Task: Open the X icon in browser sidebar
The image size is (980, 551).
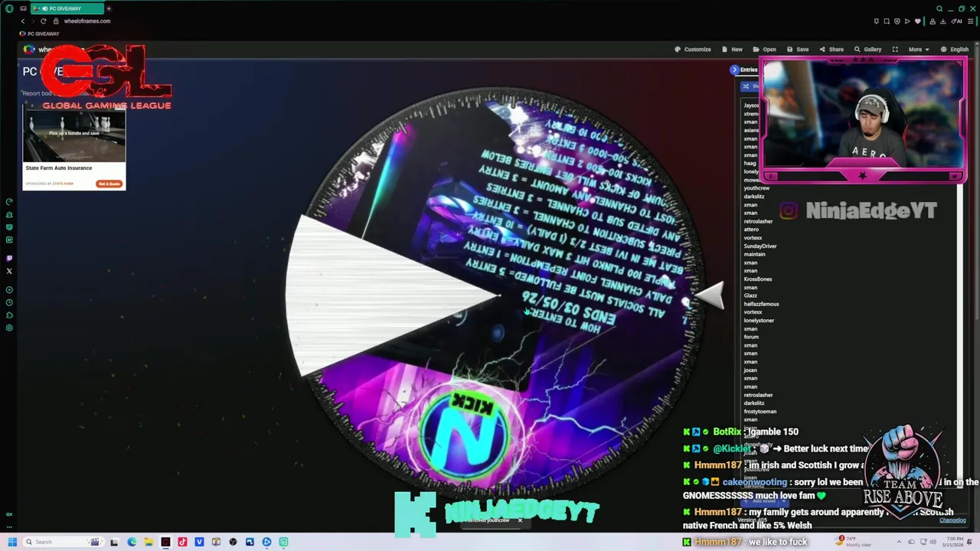Action: click(9, 271)
